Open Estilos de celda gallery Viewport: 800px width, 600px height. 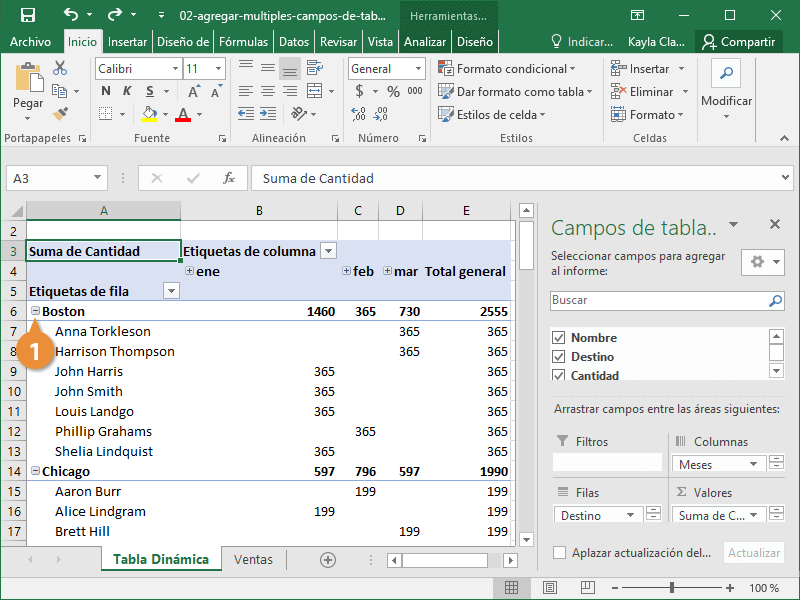(492, 114)
